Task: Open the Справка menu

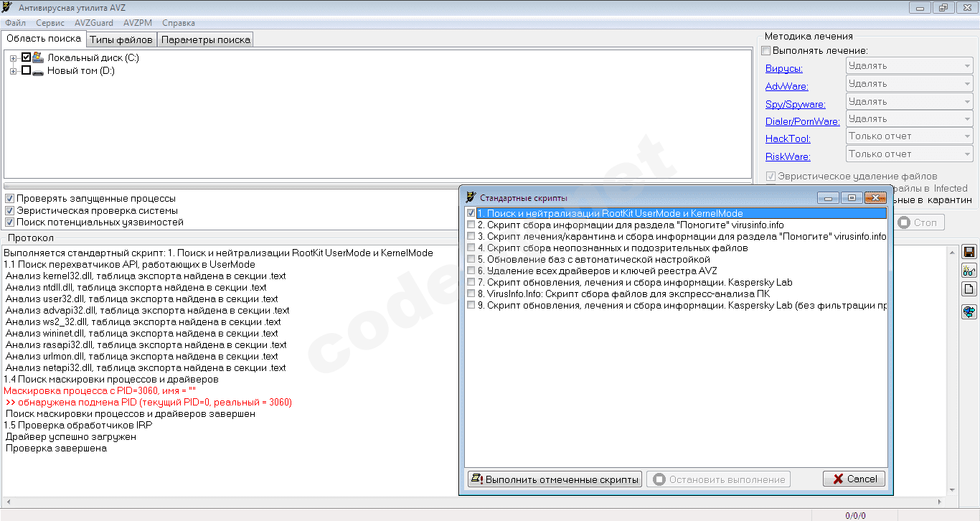Action: pos(179,23)
